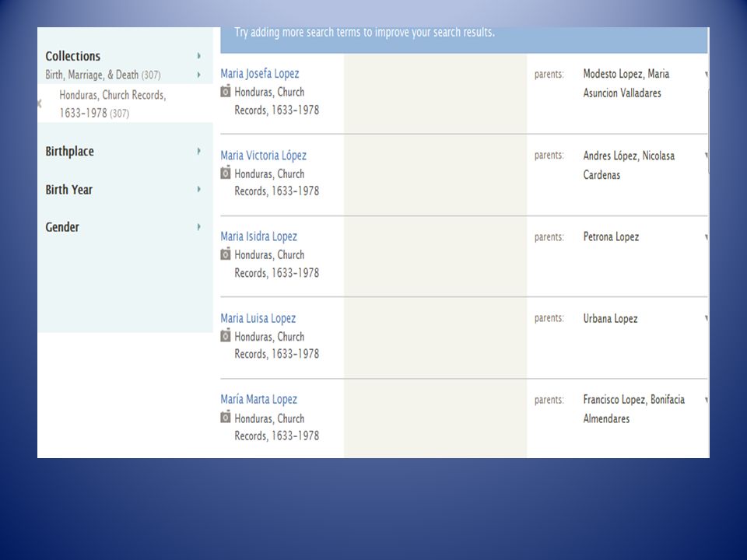Click parents text Modesto Lopez, Maria Asuncion Valladares
Viewport: 747px width, 560px height.
[x=626, y=83]
